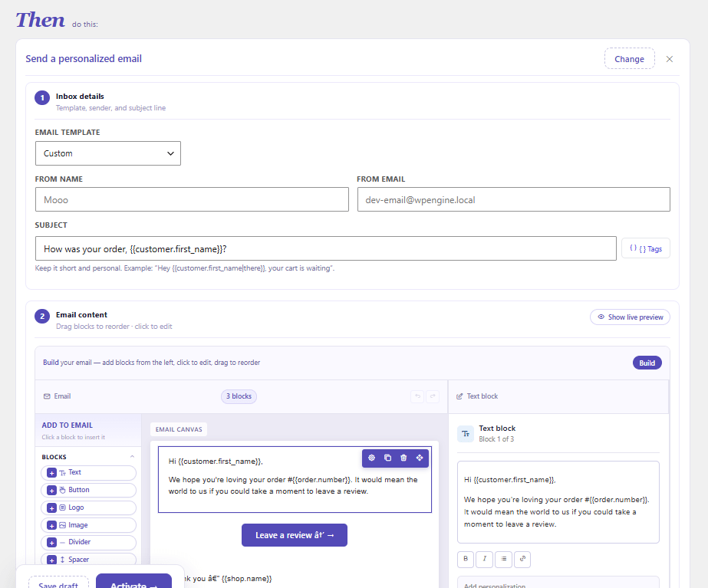The width and height of the screenshot is (708, 588).
Task: Undo the last email edit
Action: click(417, 396)
